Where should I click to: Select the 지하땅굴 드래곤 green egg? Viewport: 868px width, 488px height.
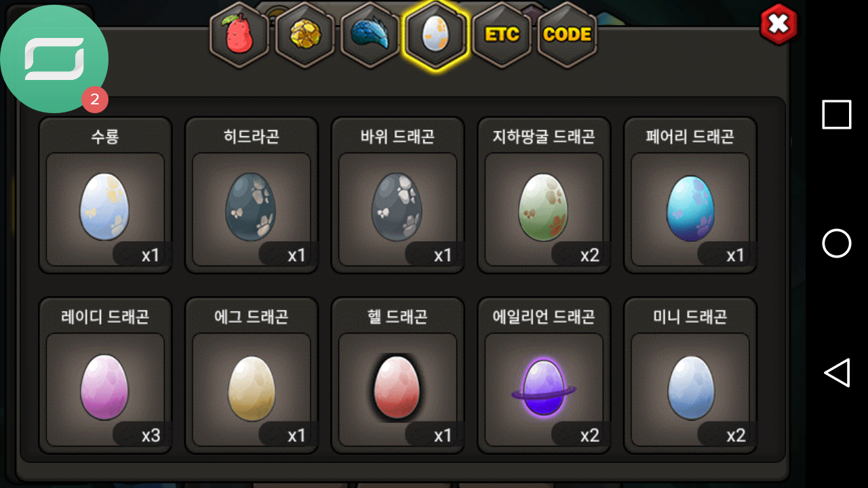[544, 195]
